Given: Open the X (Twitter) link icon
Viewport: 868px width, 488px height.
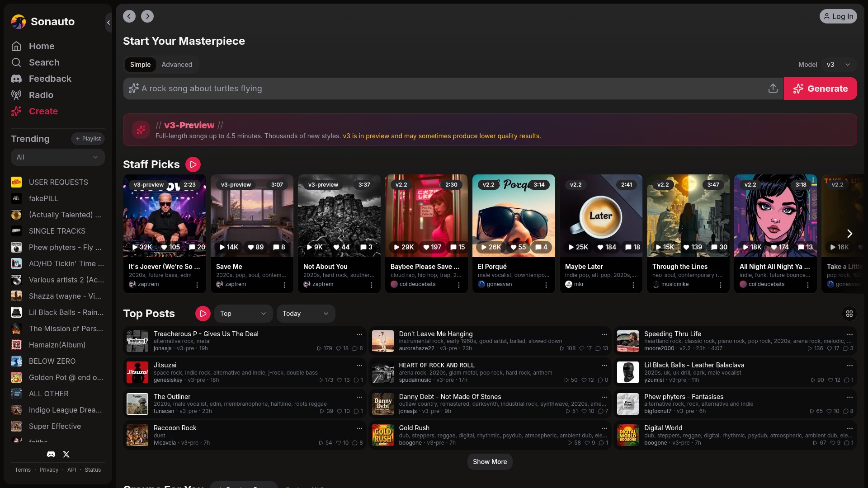Looking at the screenshot, I should point(66,454).
